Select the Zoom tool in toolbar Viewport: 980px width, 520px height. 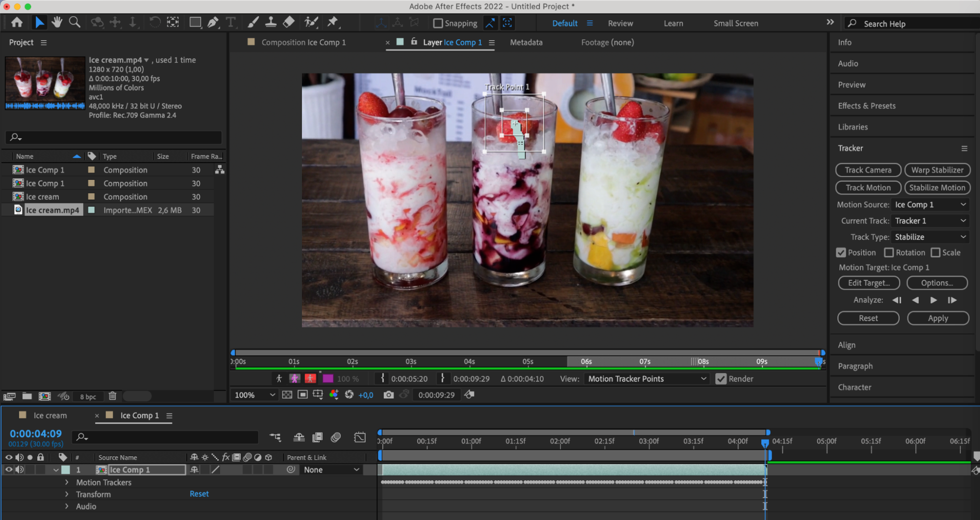75,22
